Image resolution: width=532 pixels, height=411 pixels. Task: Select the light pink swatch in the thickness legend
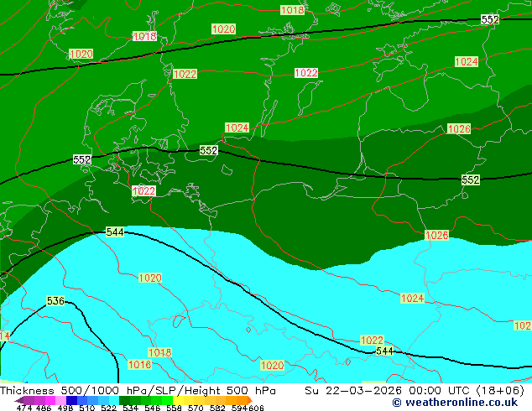coord(60,400)
